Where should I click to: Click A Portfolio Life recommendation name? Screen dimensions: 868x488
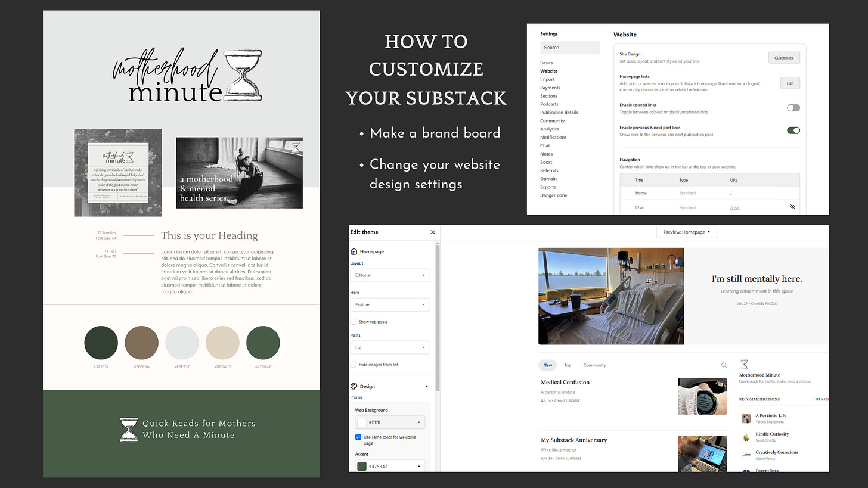tap(771, 415)
